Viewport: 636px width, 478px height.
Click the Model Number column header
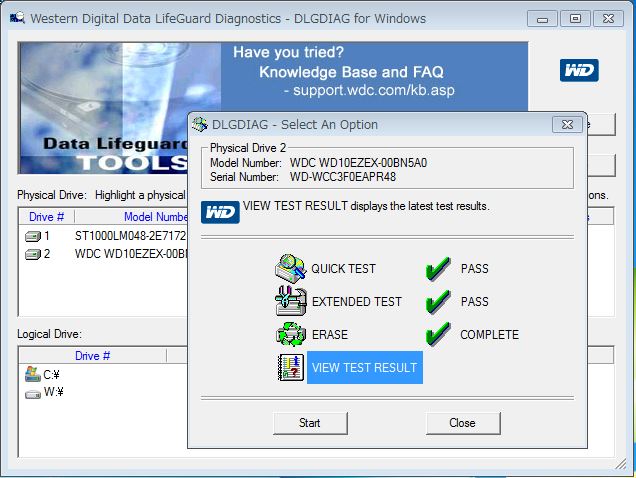click(156, 217)
